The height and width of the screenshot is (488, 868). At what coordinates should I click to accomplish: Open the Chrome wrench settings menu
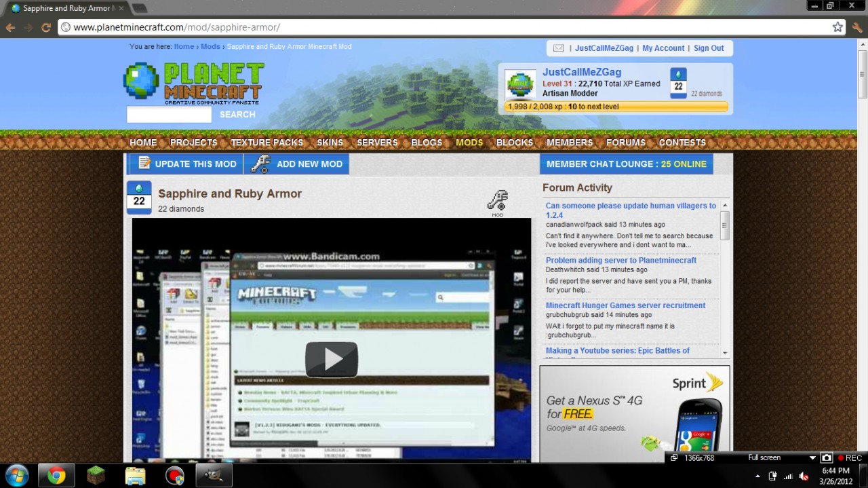857,27
